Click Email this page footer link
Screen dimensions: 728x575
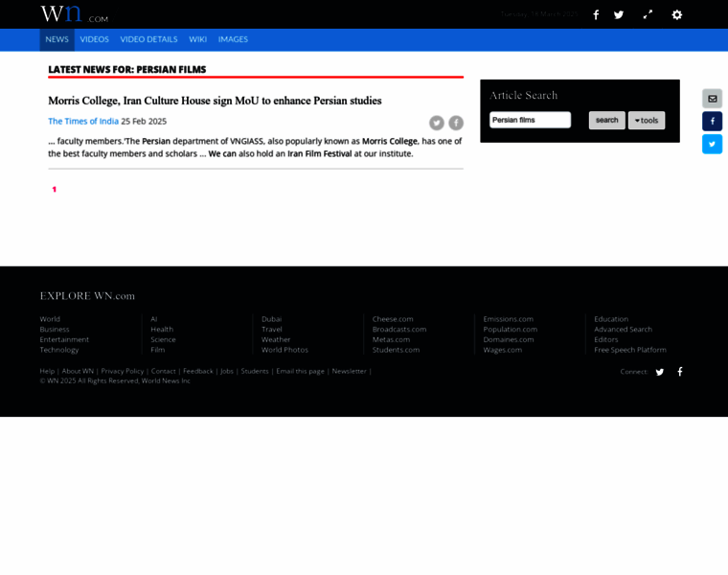pyautogui.click(x=301, y=371)
